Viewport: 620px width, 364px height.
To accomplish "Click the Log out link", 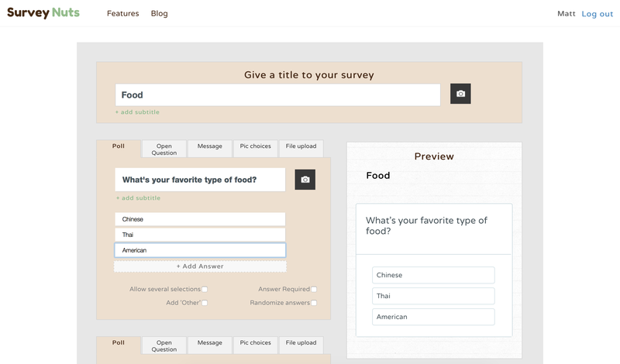I will 597,14.
